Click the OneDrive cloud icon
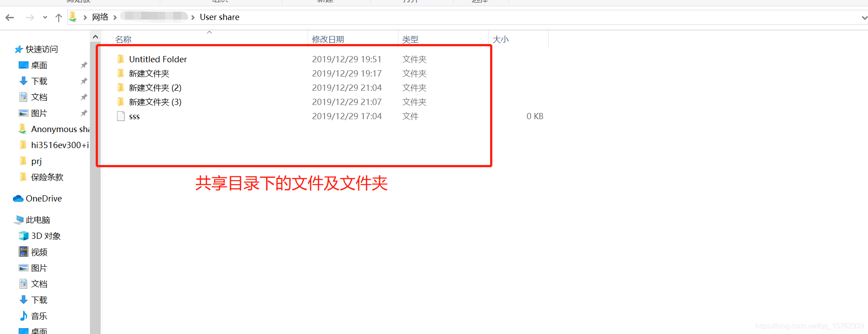The height and width of the screenshot is (334, 868). (x=18, y=198)
